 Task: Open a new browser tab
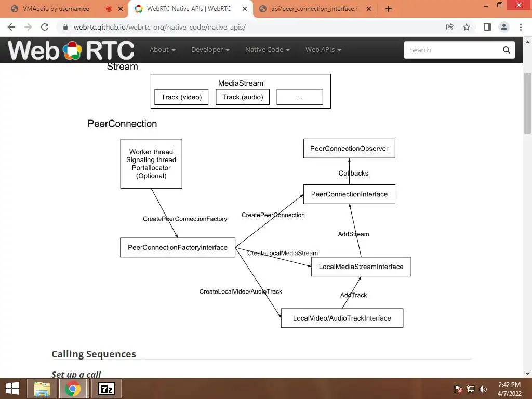tap(389, 9)
